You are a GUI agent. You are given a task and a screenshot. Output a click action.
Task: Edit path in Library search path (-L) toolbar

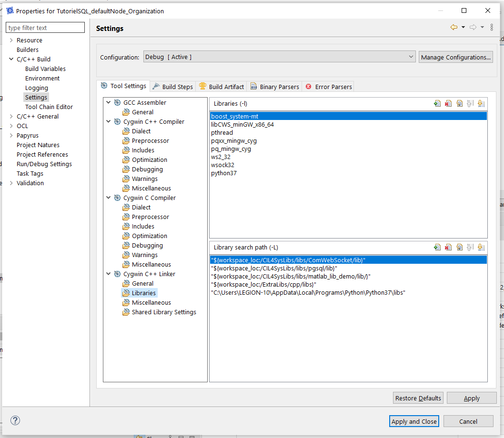tap(459, 247)
